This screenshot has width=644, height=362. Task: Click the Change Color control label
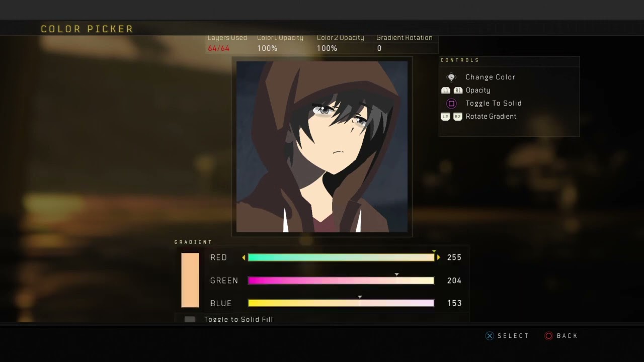click(x=490, y=77)
